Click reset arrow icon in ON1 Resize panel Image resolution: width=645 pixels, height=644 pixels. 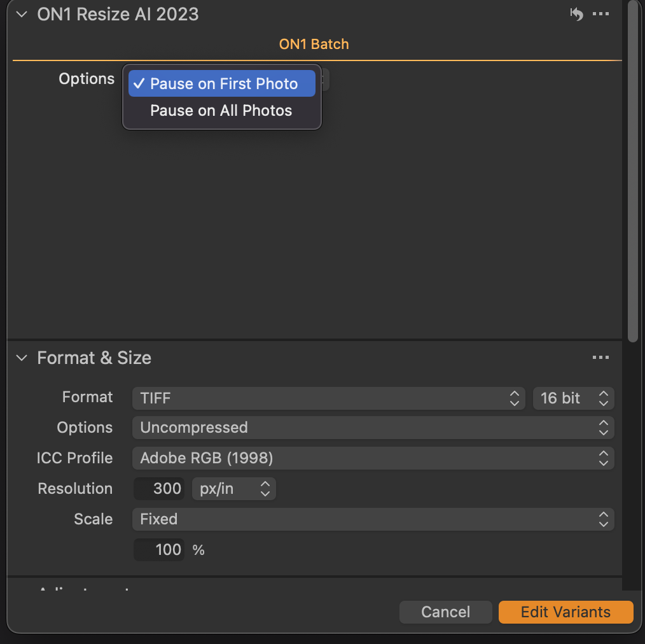[x=576, y=14]
